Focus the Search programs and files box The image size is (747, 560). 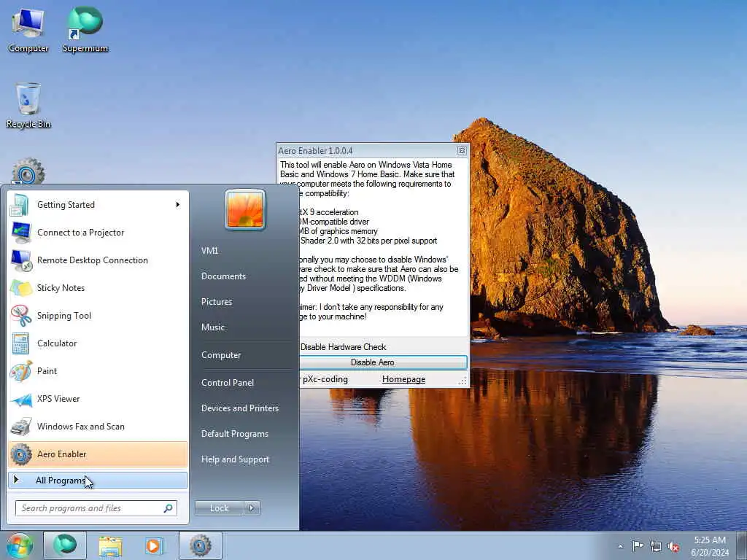pyautogui.click(x=96, y=508)
